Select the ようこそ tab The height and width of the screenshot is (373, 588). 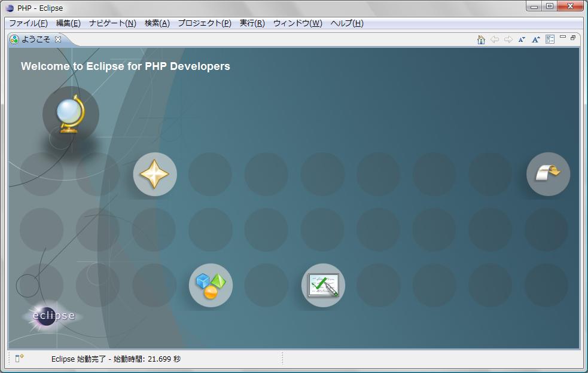(36, 38)
